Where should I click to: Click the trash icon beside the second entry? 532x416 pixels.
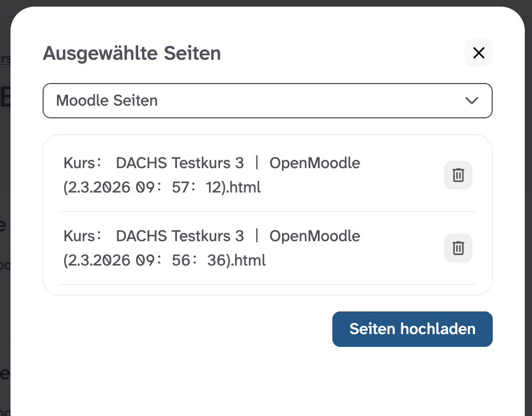[x=458, y=248]
